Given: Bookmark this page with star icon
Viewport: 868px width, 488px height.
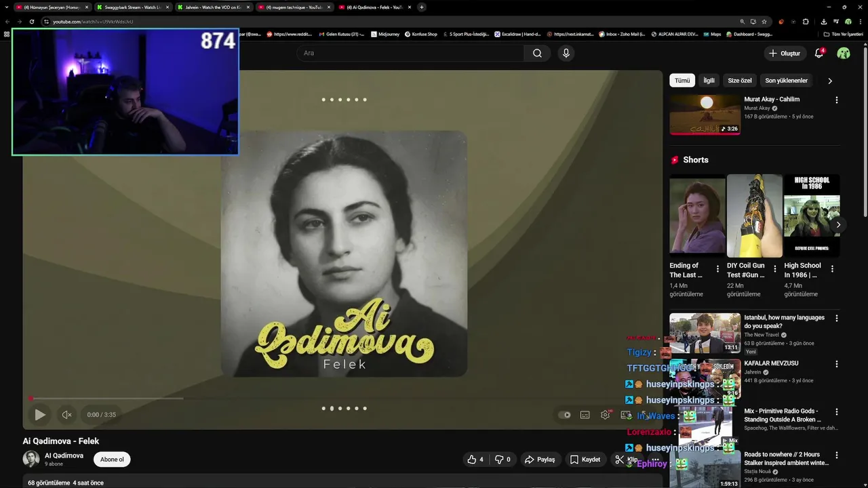Looking at the screenshot, I should coord(764,21).
